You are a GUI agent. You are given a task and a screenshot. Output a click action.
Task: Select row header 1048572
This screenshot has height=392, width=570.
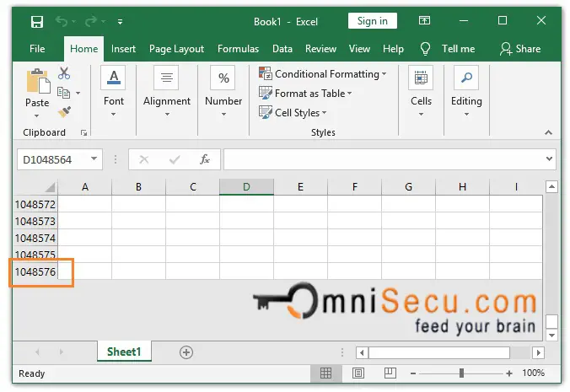point(35,205)
